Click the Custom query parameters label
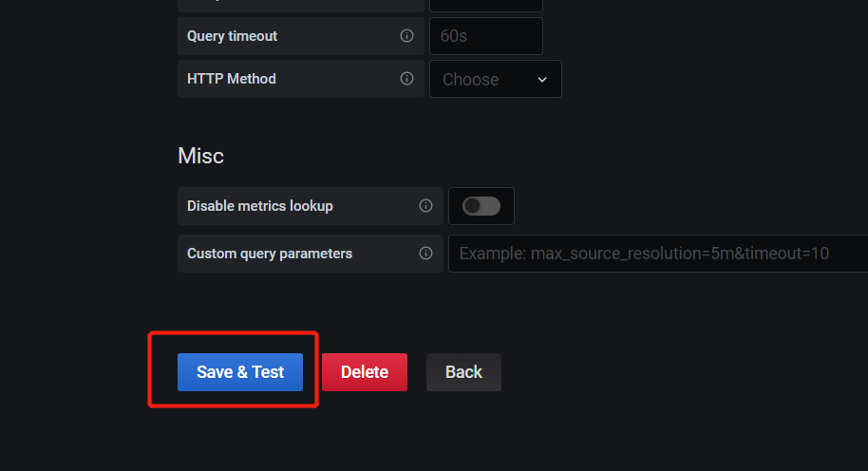The height and width of the screenshot is (471, 868). [x=270, y=254]
